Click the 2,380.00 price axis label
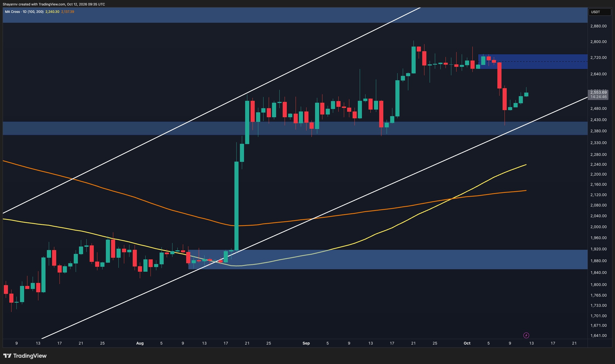The width and height of the screenshot is (615, 364). tap(599, 131)
